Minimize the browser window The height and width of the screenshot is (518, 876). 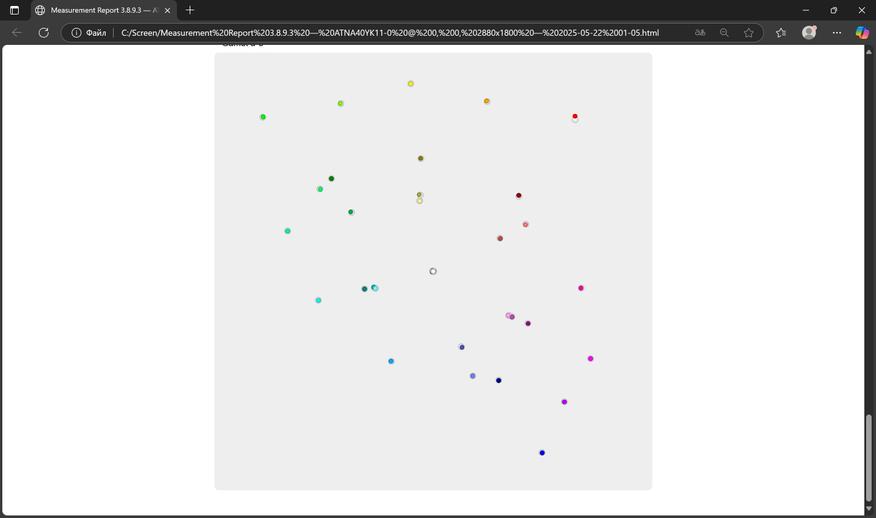click(x=806, y=10)
